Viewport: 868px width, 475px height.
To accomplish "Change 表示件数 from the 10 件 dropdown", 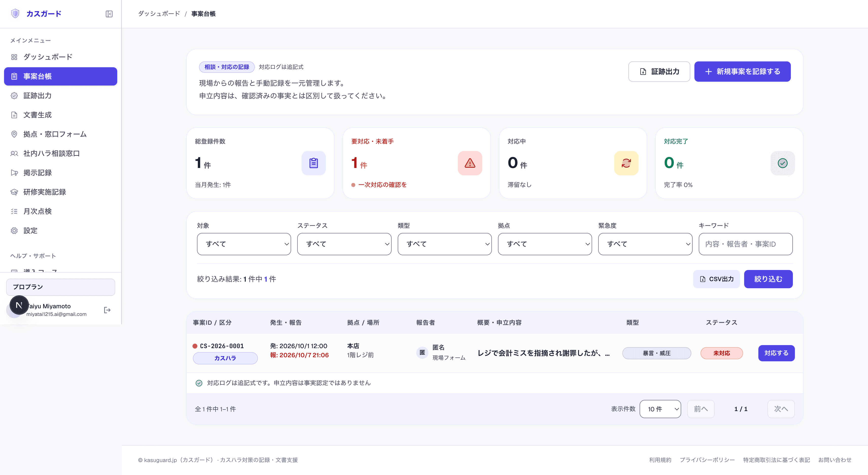I will click(x=660, y=409).
